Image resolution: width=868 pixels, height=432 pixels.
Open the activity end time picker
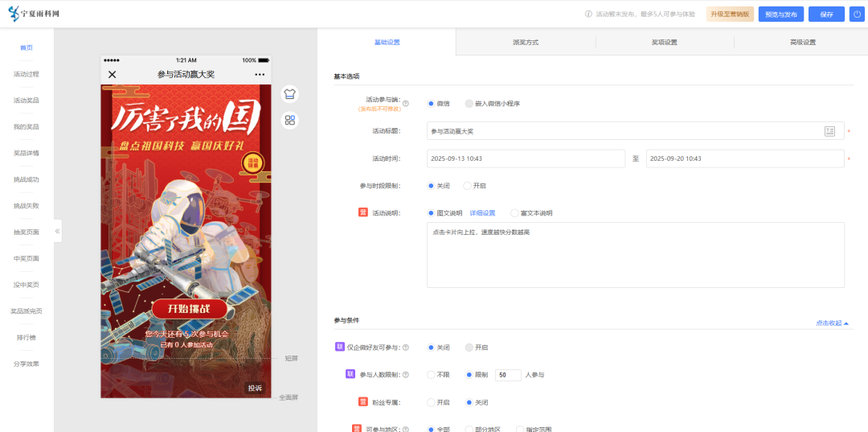[745, 158]
